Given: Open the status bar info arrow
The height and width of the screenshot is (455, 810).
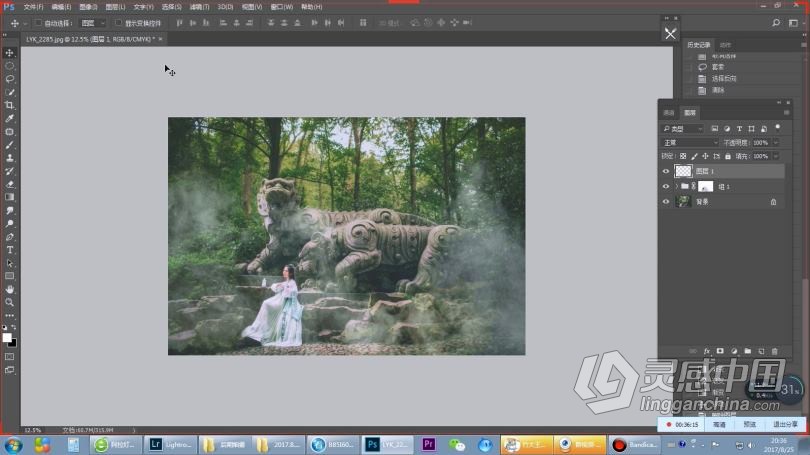Looking at the screenshot, I should [x=134, y=430].
